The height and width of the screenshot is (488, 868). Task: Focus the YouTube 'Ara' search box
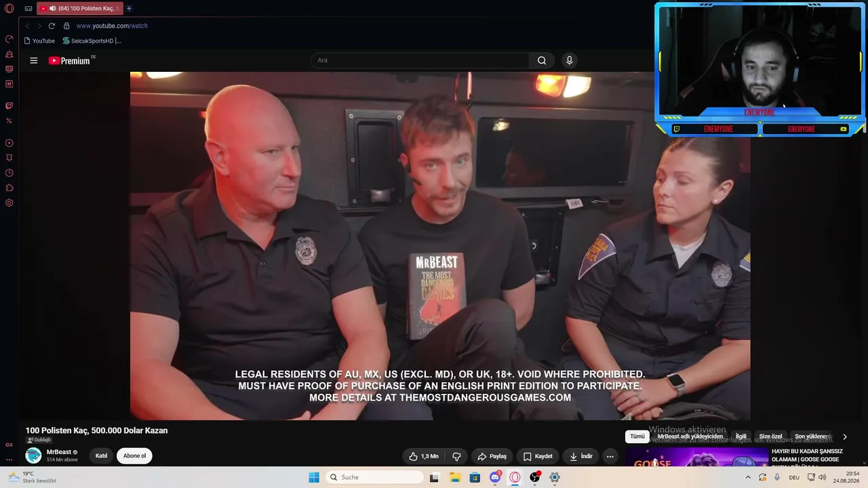coord(420,60)
